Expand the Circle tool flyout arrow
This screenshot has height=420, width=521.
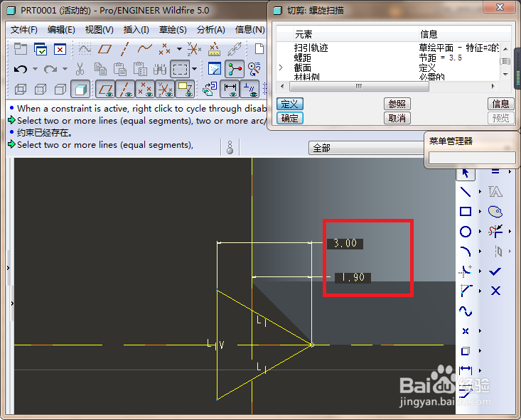(x=480, y=232)
